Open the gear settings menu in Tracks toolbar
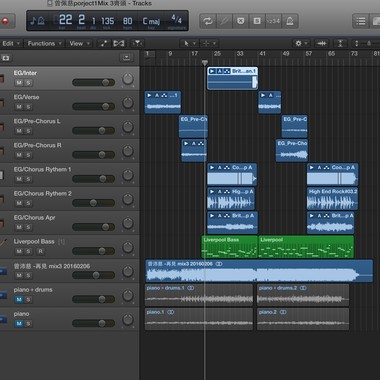Viewport: 380px width, 380px height. (x=300, y=43)
